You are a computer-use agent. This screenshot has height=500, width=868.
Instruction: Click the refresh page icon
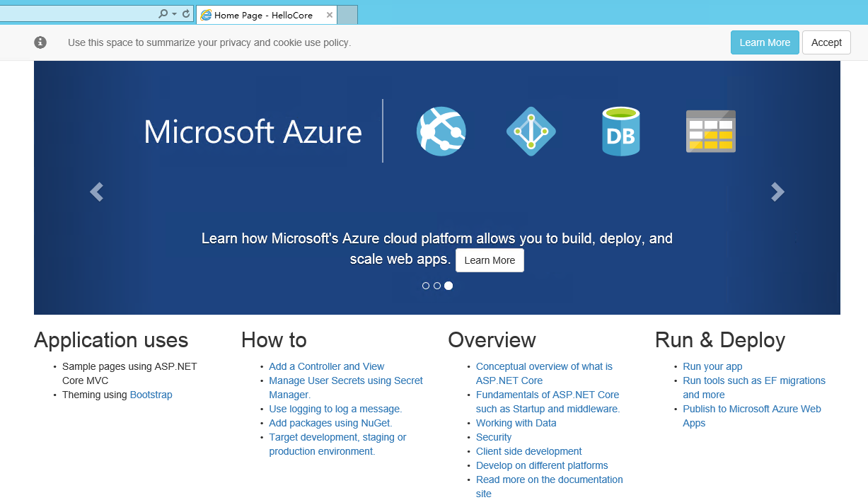click(x=186, y=14)
